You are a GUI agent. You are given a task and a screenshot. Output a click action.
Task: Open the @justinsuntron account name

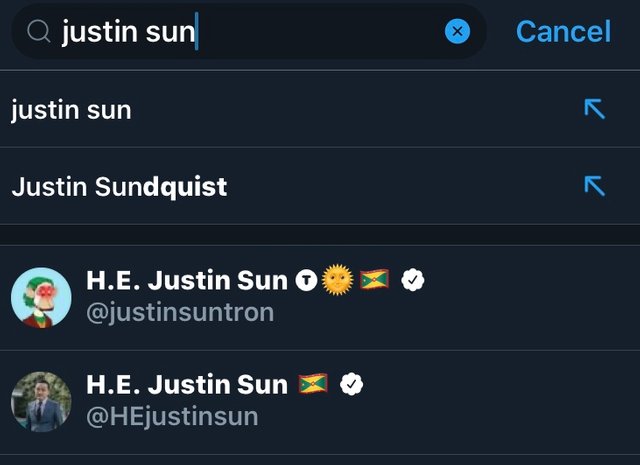click(x=187, y=280)
